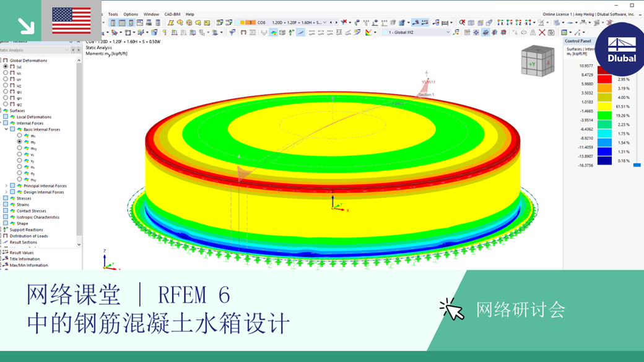Click the coordinate system icon after Global XYZ
The width and height of the screenshot is (644, 362).
[456, 32]
